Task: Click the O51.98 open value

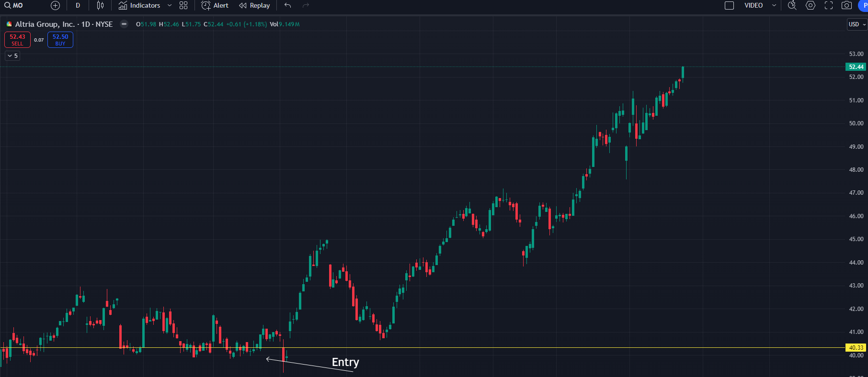Action: point(146,24)
